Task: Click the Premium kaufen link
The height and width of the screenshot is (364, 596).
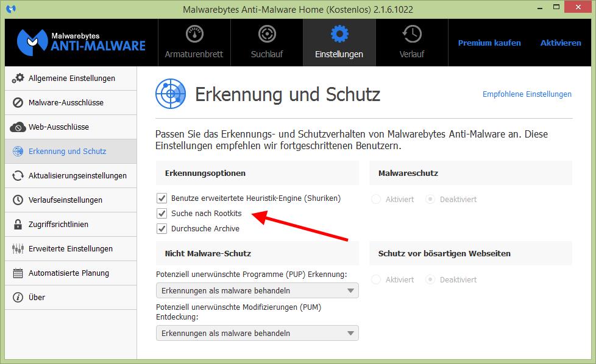Action: (489, 43)
